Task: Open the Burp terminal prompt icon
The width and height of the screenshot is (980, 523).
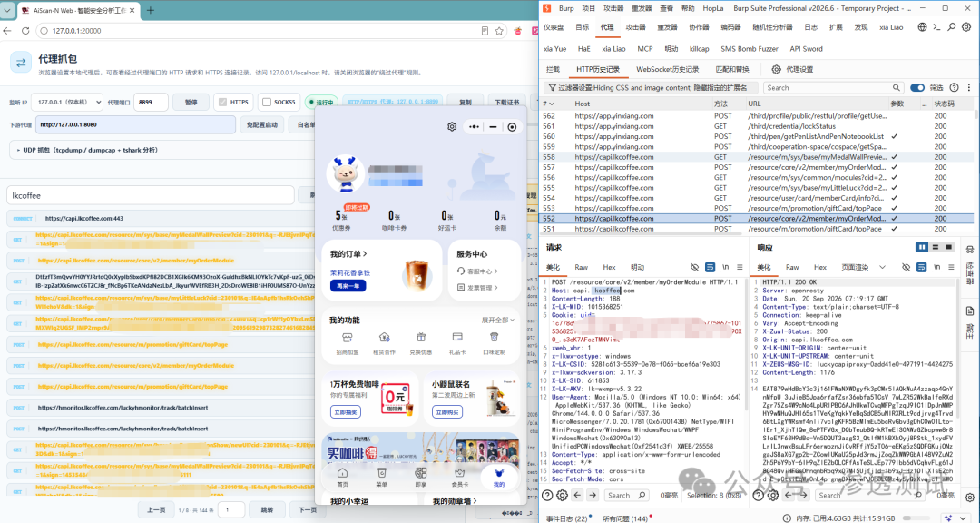Action: coord(936,27)
